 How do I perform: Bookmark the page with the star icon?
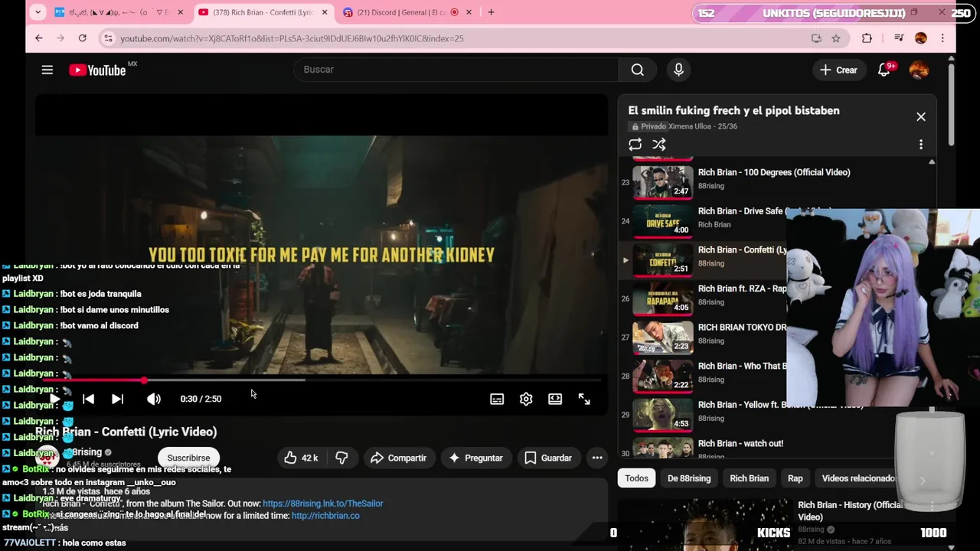point(836,38)
